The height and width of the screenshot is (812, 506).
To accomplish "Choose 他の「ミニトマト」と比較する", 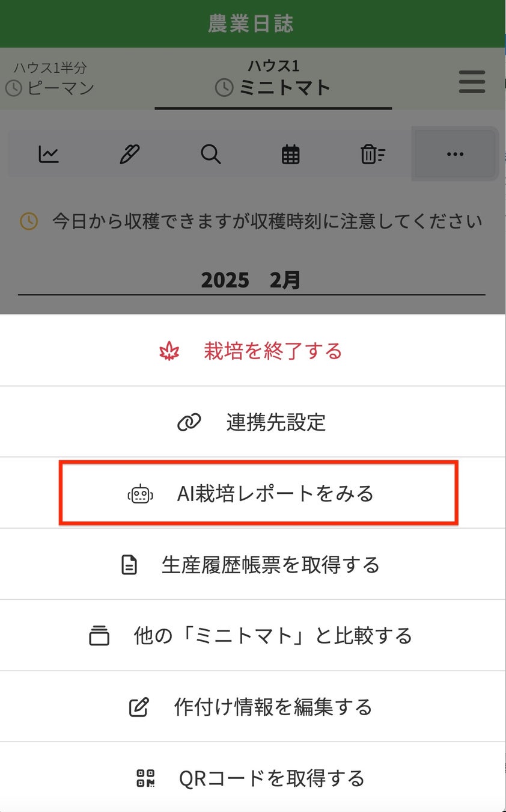I will click(x=272, y=636).
